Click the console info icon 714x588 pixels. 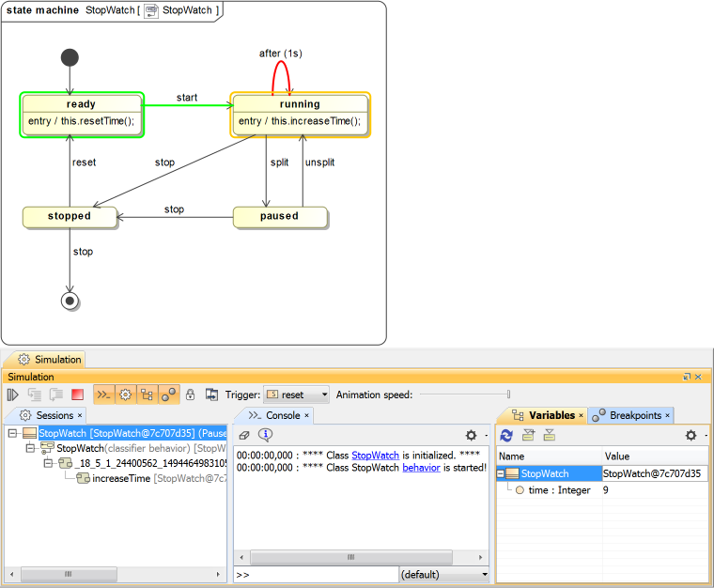click(265, 435)
